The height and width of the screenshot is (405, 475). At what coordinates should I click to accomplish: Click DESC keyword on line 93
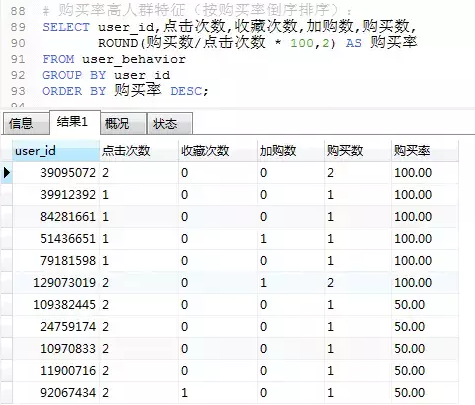[186, 91]
